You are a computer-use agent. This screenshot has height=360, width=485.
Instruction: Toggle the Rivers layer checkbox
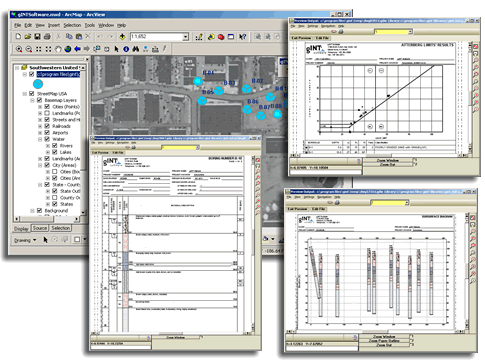pos(55,146)
